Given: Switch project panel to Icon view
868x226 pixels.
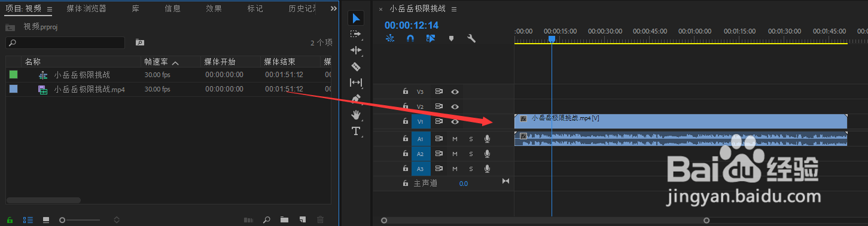Looking at the screenshot, I should coord(46,220).
